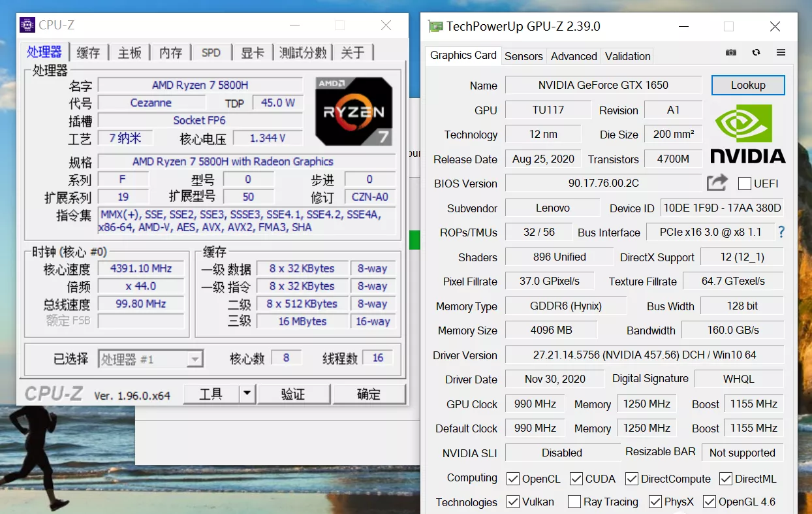Image resolution: width=812 pixels, height=514 pixels.
Task: Switch to the SPD tab in CPU-Z
Action: [211, 53]
